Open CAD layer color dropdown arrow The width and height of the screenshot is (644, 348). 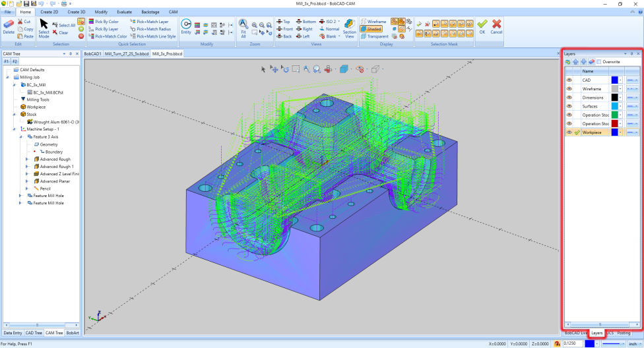click(x=620, y=80)
